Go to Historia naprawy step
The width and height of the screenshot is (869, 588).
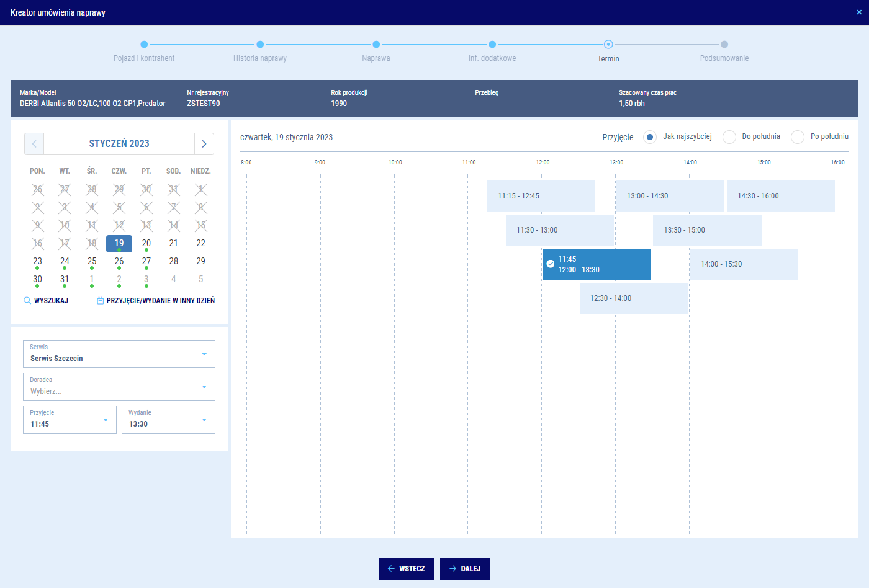pos(260,45)
